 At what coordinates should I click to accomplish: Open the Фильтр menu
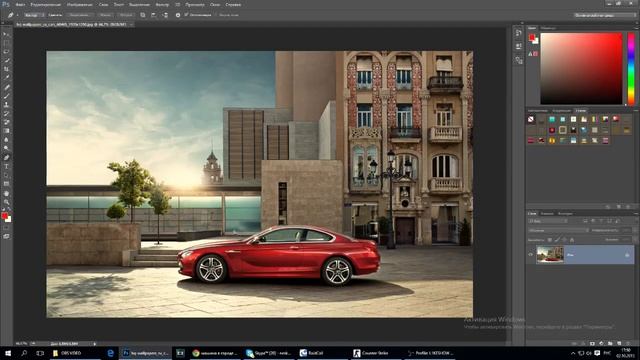tap(162, 4)
